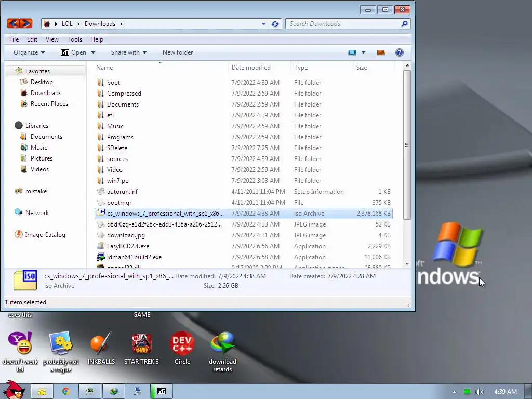
Task: Switch to the 7-Zip taskbar button
Action: (x=162, y=392)
